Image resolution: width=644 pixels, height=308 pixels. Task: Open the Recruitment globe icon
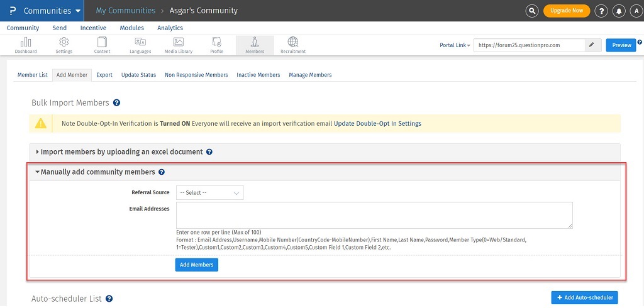(x=293, y=42)
